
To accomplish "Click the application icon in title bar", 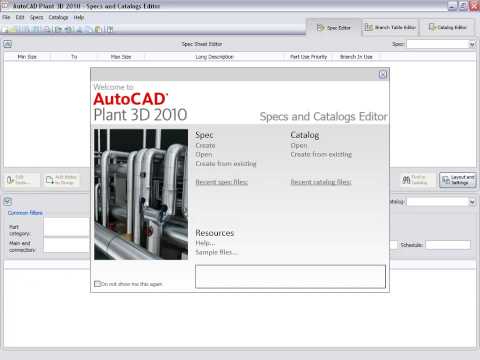I will pos(5,6).
